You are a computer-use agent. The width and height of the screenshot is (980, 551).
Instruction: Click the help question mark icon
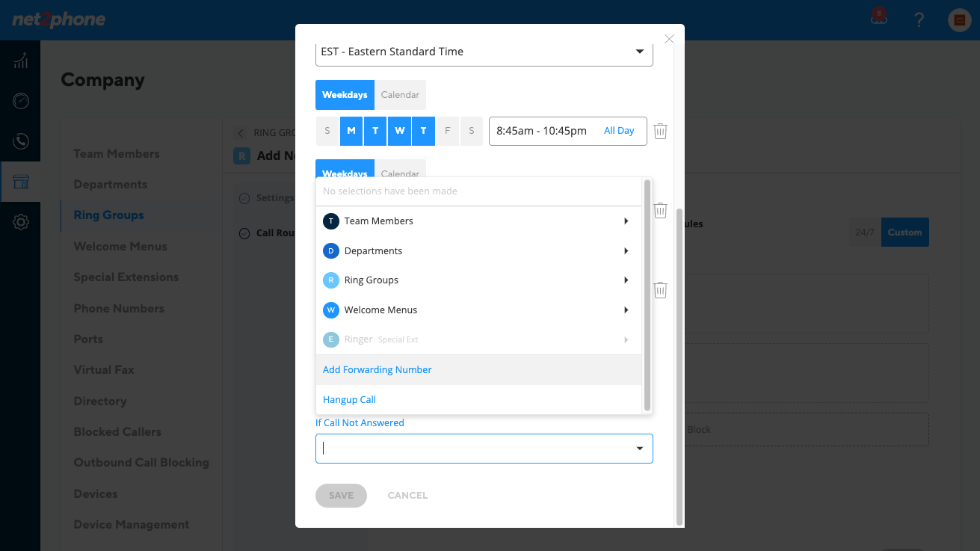click(919, 20)
